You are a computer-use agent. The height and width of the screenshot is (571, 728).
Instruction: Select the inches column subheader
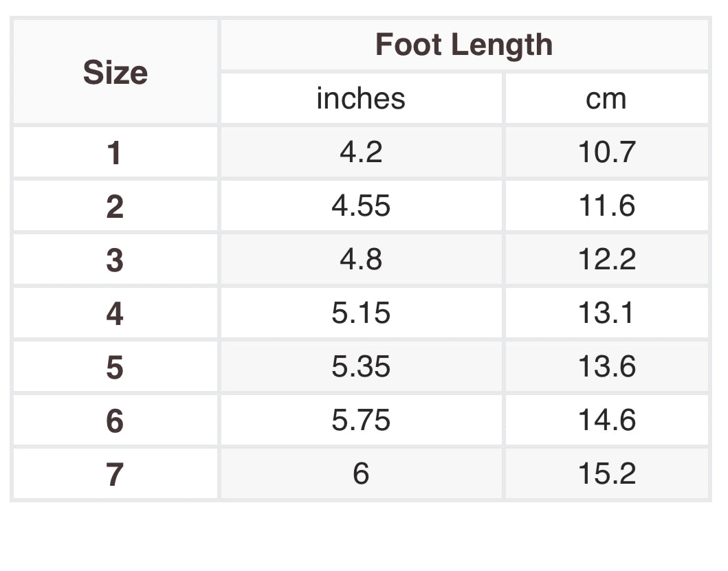click(361, 98)
